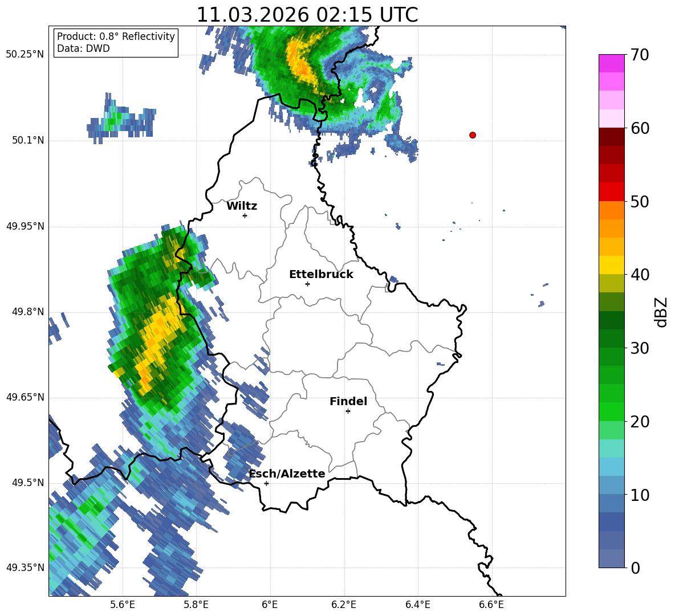Click the 49.95°N latitude label
This screenshot has height=616, width=675.
point(25,226)
